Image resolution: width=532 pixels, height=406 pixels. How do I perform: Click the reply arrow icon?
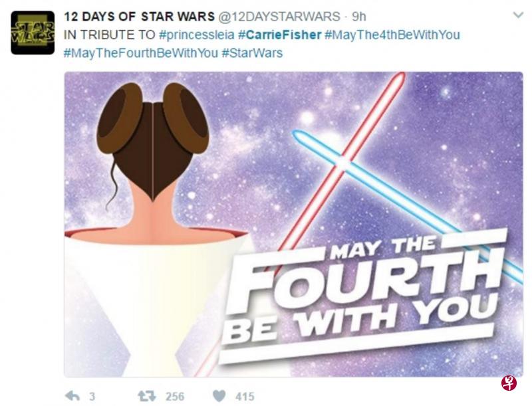tap(72, 395)
